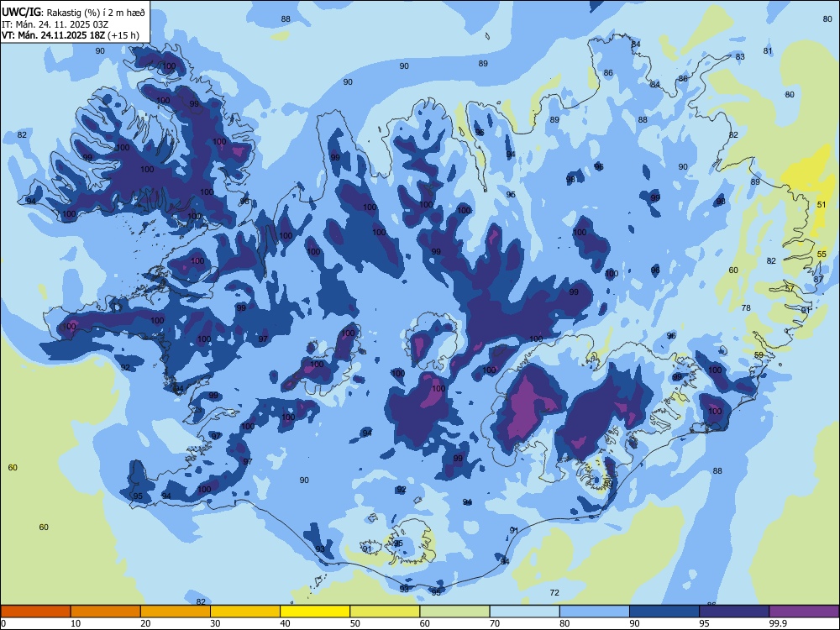Click the '20' legend tick label
Image resolution: width=840 pixels, height=630 pixels.
145,623
